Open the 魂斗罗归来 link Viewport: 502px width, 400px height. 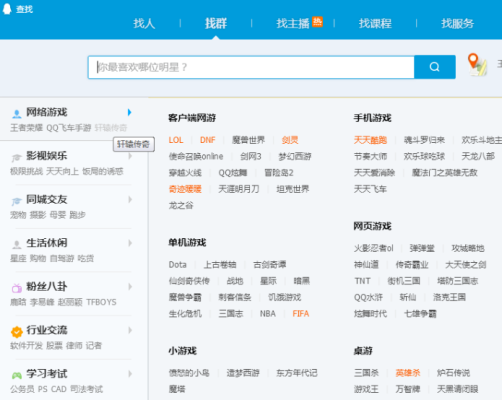424,140
